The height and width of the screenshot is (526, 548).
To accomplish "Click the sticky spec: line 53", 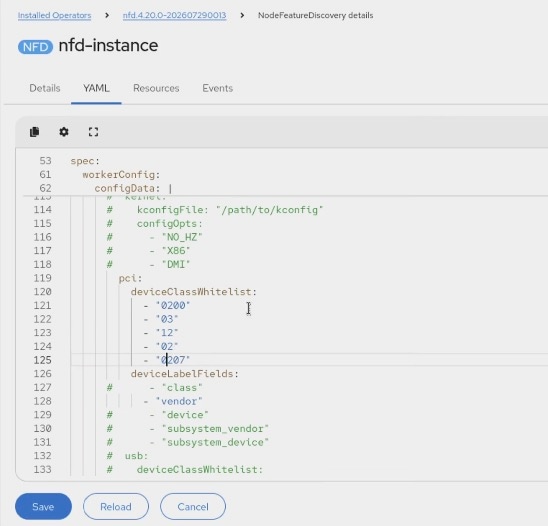I will (85, 161).
